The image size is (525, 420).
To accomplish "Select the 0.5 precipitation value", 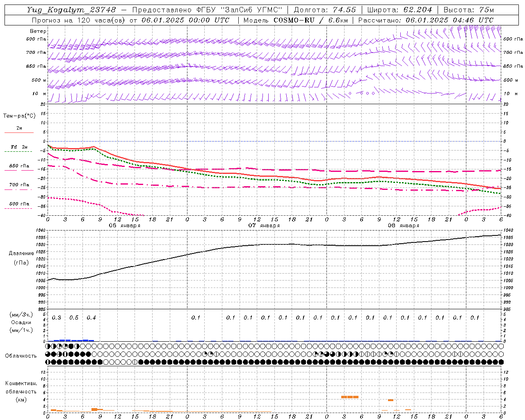I will coord(74,318).
